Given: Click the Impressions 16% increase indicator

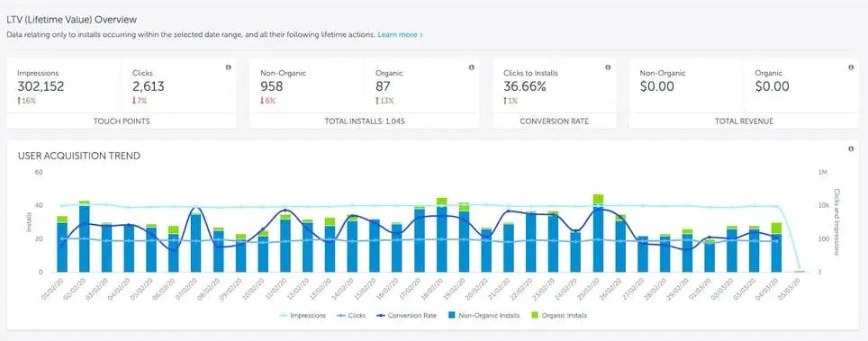Looking at the screenshot, I should coord(26,101).
